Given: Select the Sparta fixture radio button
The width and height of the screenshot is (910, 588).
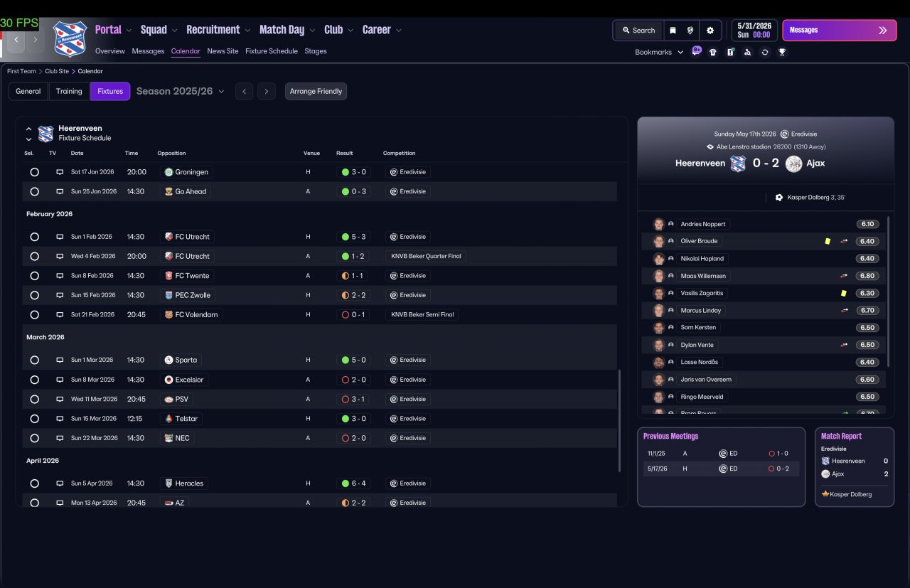Looking at the screenshot, I should click(x=34, y=360).
